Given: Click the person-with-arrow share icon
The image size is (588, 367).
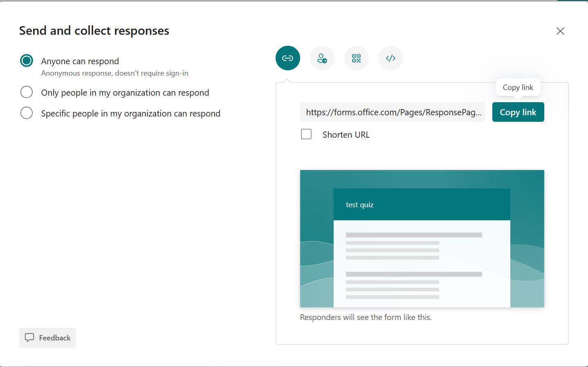Looking at the screenshot, I should click(322, 58).
